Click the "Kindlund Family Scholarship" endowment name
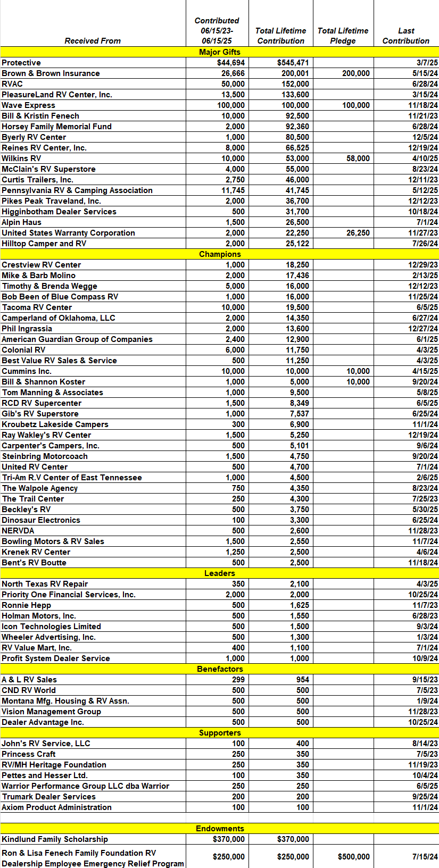 [x=55, y=839]
